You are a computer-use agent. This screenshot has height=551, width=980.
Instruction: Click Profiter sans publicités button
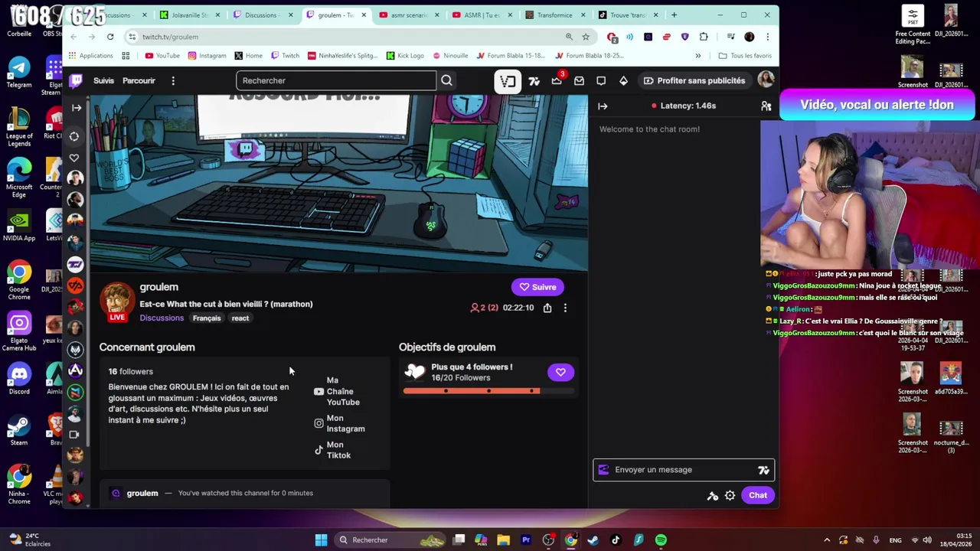694,80
